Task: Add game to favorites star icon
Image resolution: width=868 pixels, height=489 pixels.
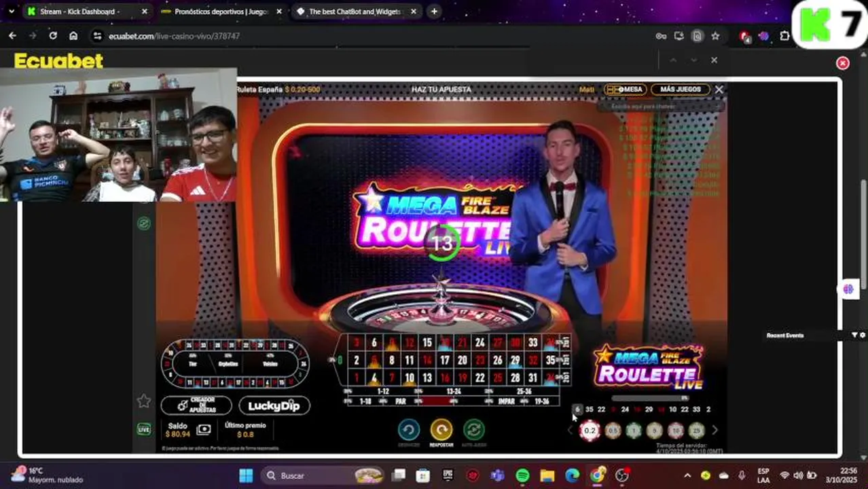Action: point(144,401)
